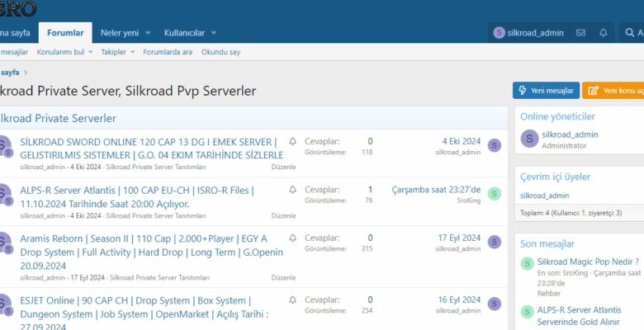644x330 pixels.
Task: Click silkroad_admin avatar in Online yöneticiler
Action: [x=529, y=139]
